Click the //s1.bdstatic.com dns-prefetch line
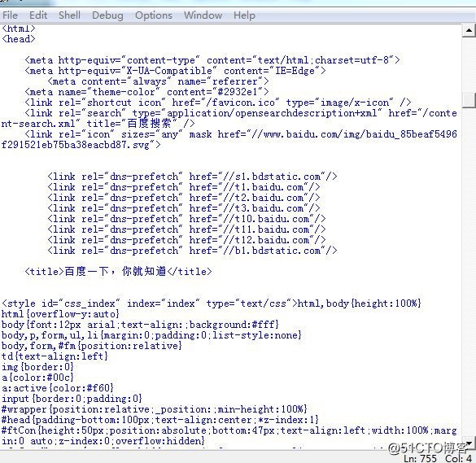476x463 pixels. 192,177
